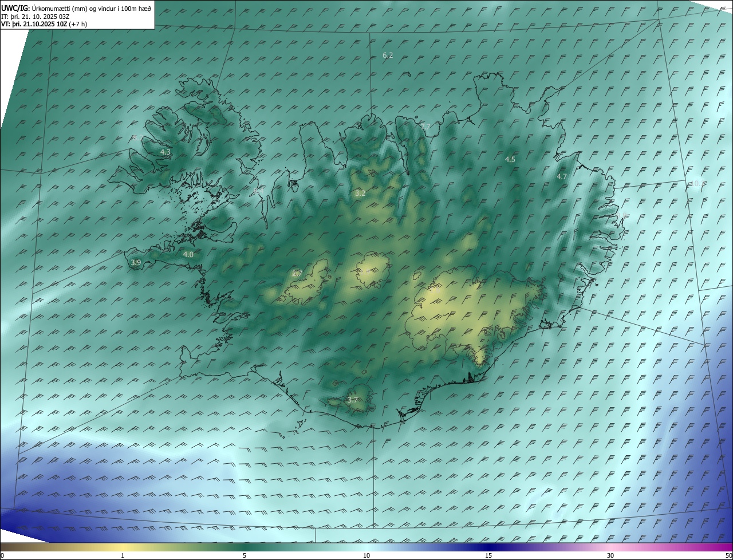Click the VT 21.10.2025 10Z (+7 h) line
The image size is (733, 560).
pyautogui.click(x=44, y=24)
